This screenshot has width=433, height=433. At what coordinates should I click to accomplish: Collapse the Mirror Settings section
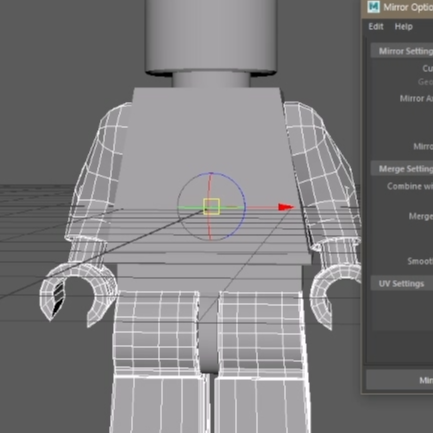pos(402,51)
